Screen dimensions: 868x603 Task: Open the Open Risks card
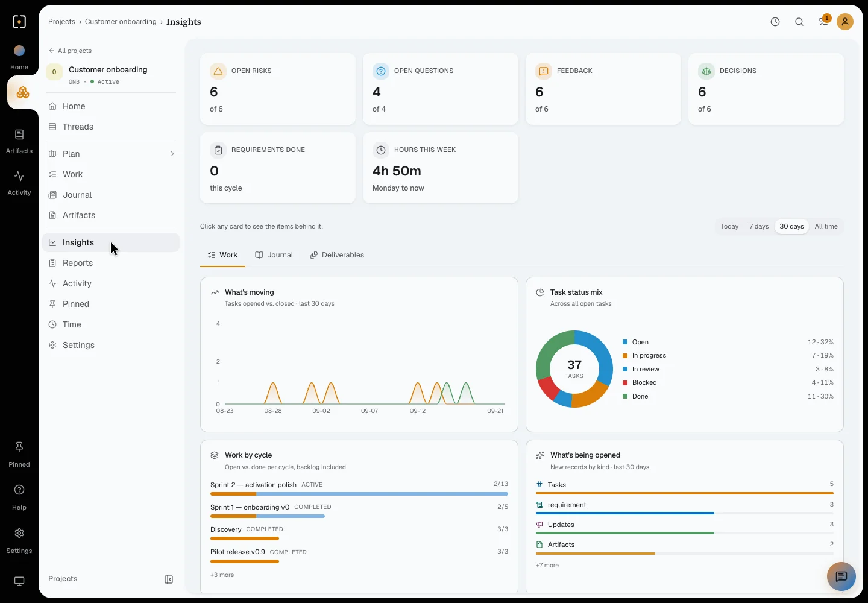(278, 89)
